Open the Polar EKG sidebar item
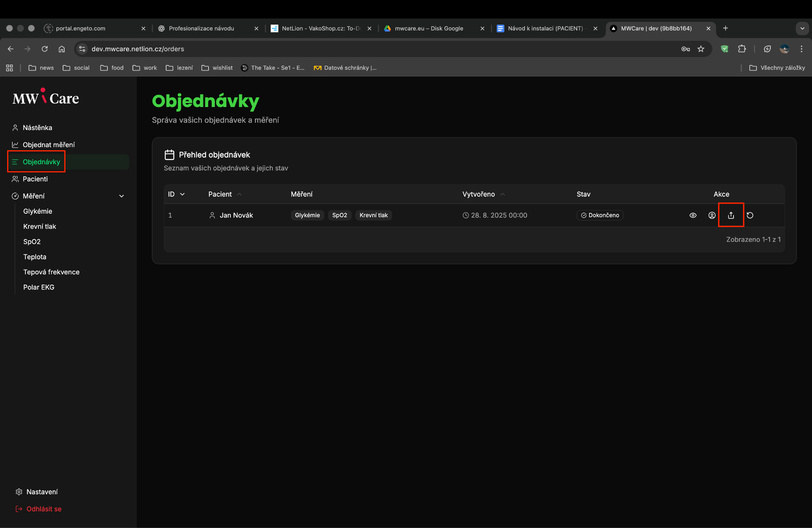Screen dimensions: 812x528 tap(38, 287)
